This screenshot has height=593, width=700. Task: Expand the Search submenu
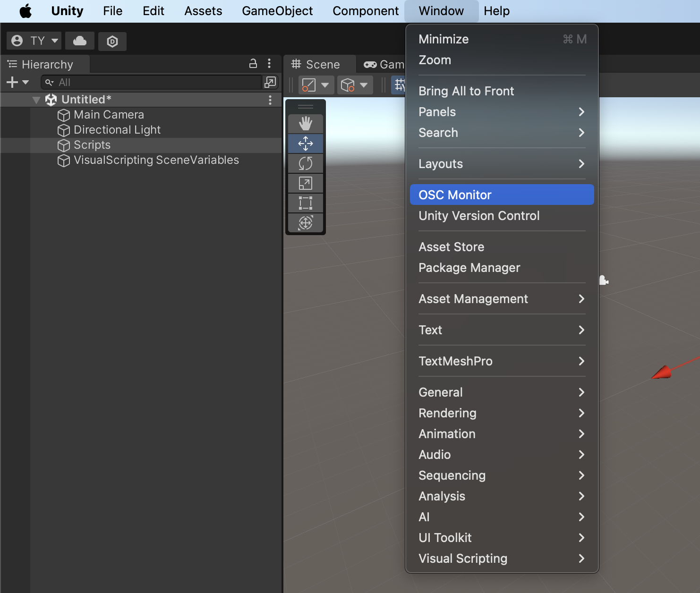coord(502,133)
